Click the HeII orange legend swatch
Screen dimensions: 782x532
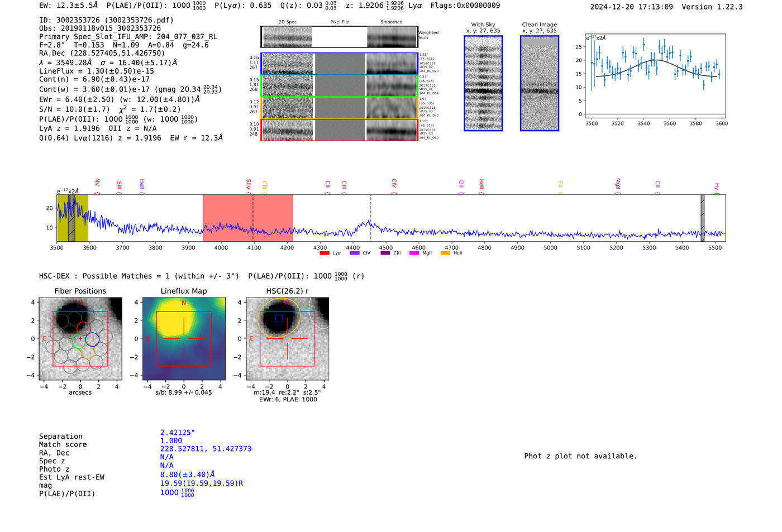point(445,253)
